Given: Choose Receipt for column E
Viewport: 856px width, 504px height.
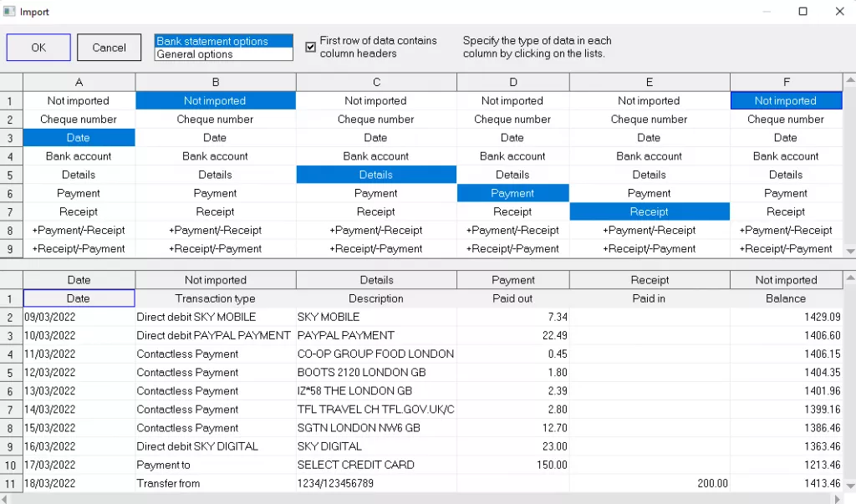Looking at the screenshot, I should (x=650, y=211).
